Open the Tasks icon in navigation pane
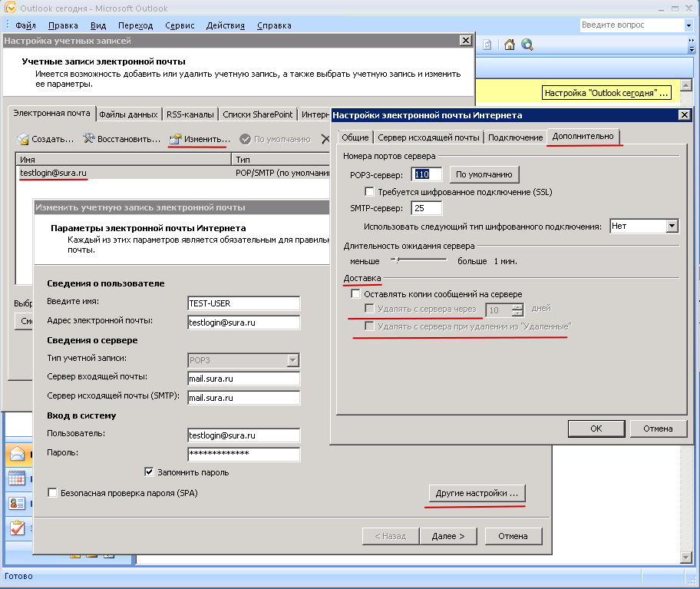Screen dimensions: 700x589 (15, 528)
